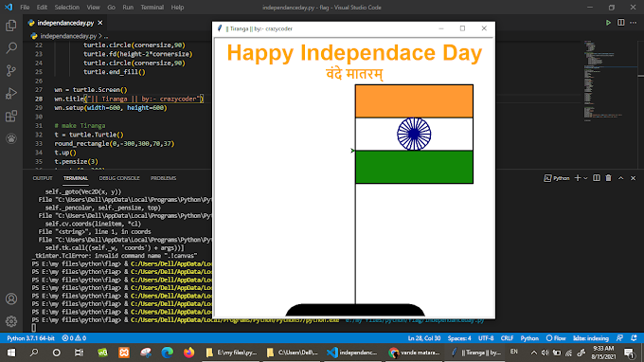Switch to Chrome vande matara... taskbar window
The image size is (644, 362).
414,353
